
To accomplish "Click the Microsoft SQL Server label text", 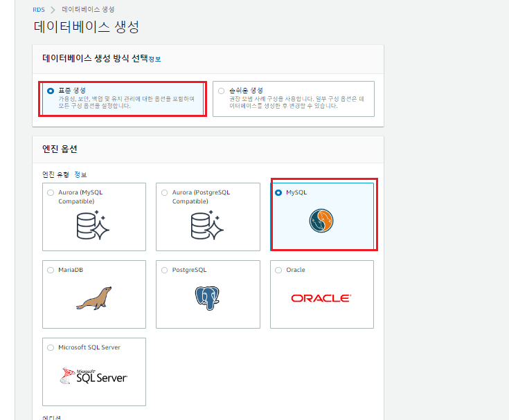I will (x=89, y=347).
